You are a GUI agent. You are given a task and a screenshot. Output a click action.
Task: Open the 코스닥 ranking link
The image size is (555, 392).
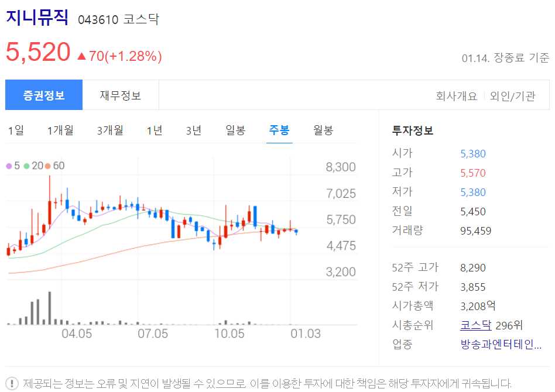(x=476, y=325)
